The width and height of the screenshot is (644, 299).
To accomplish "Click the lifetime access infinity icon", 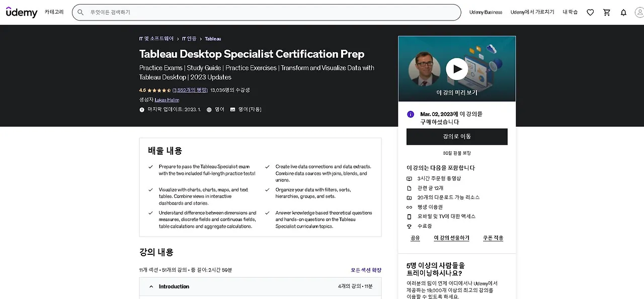I will click(409, 207).
